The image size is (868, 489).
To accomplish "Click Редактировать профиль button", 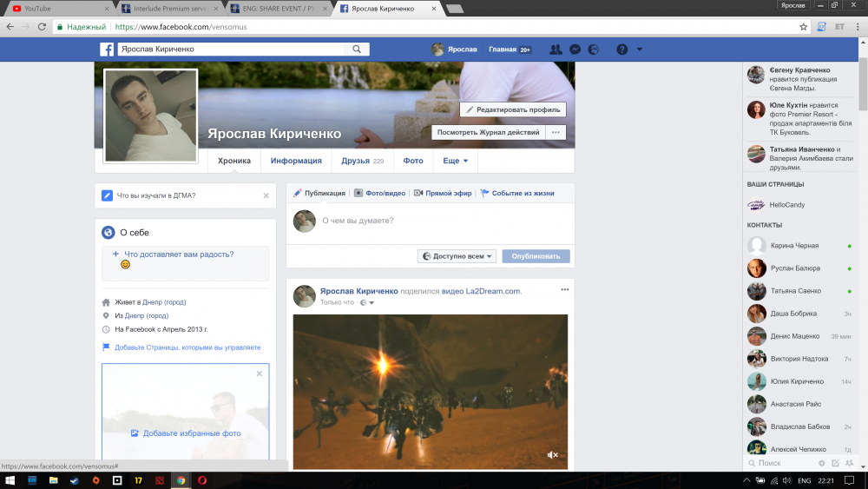I will pos(512,109).
